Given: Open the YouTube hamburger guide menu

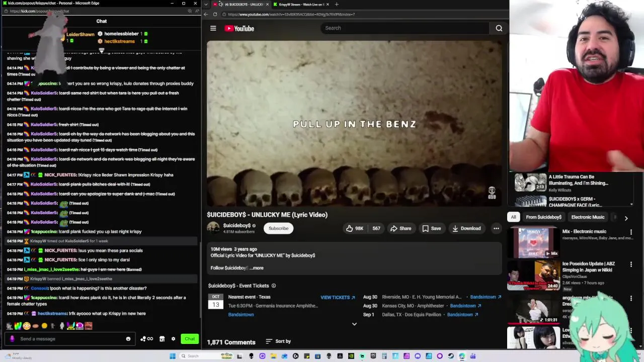Looking at the screenshot, I should 213,28.
